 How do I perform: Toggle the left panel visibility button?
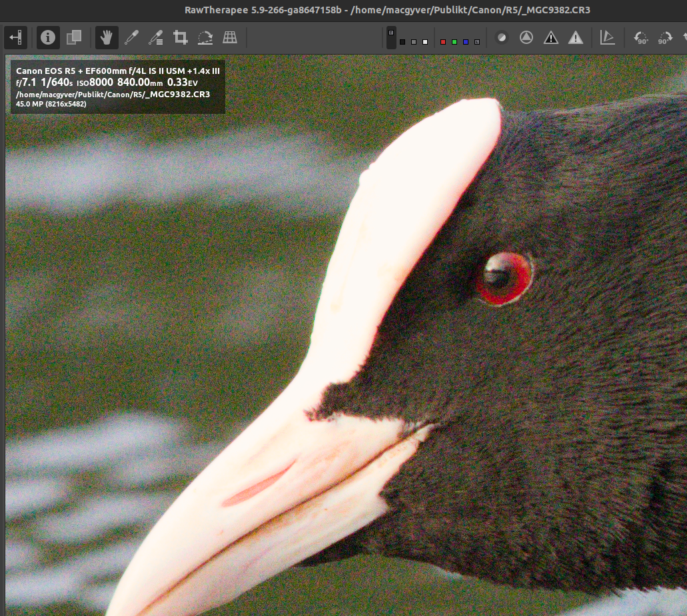click(16, 37)
